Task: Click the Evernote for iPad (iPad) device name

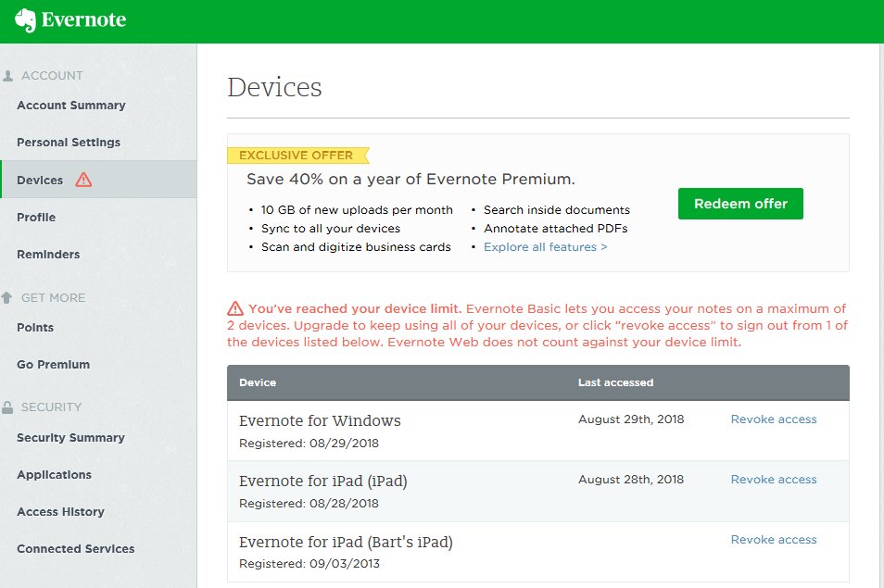Action: click(323, 481)
